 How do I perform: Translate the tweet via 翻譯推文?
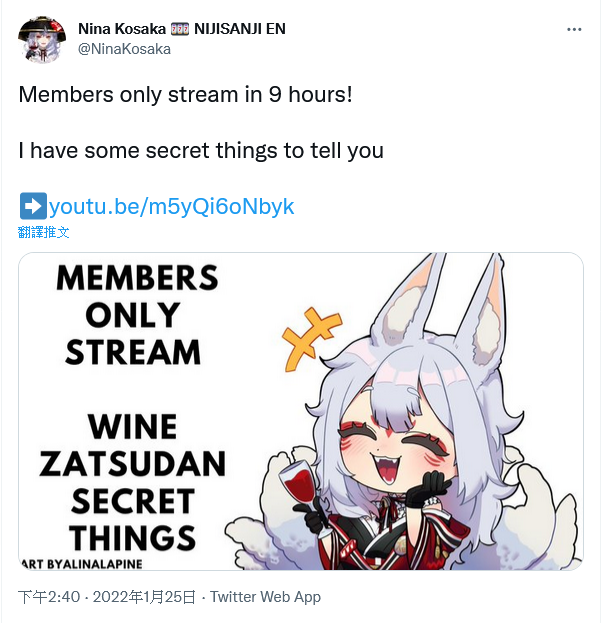[44, 232]
